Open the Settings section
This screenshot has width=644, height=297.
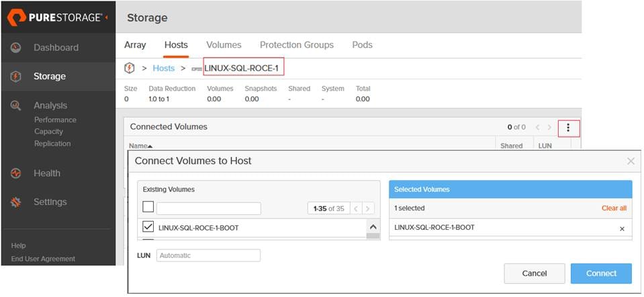click(50, 202)
